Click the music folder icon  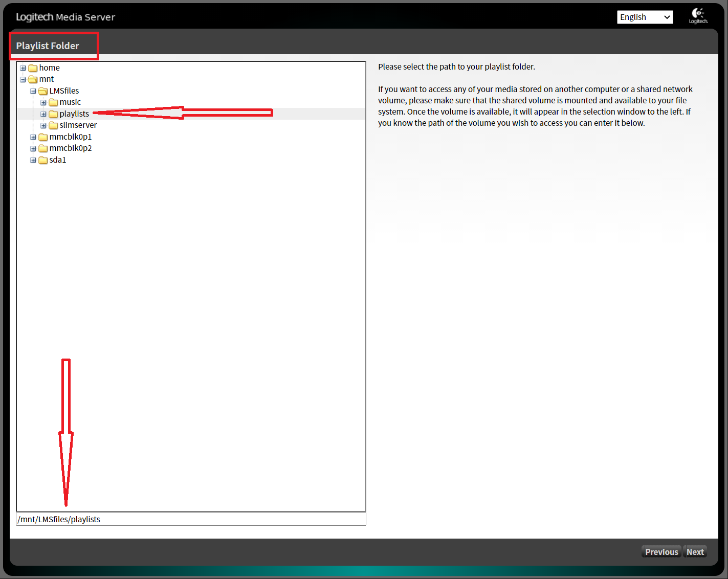(53, 102)
